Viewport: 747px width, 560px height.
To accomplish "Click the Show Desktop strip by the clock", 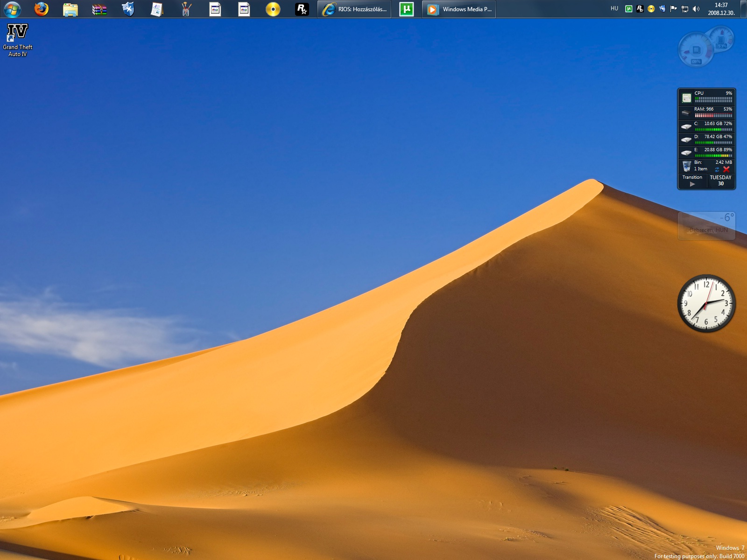I will click(x=744, y=9).
